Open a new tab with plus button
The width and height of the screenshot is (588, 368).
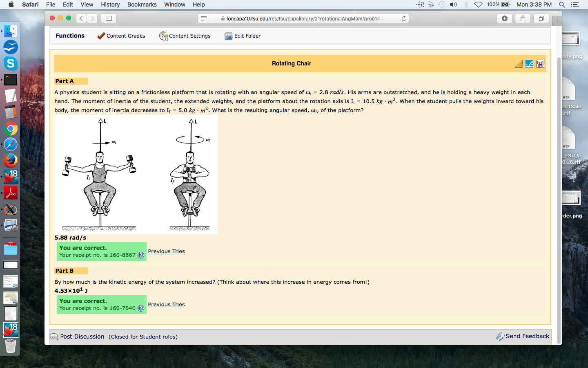coord(557,21)
